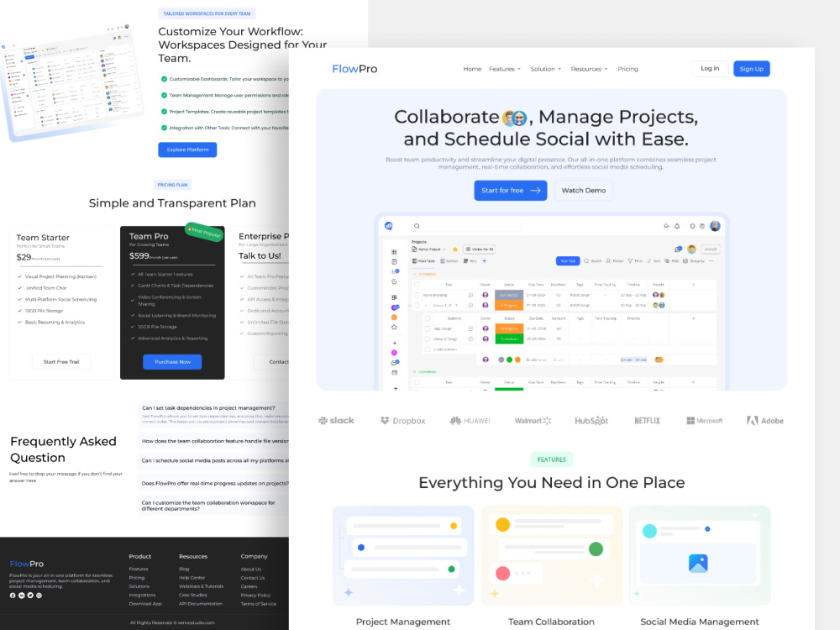Click the orange status summary dot

(517, 360)
